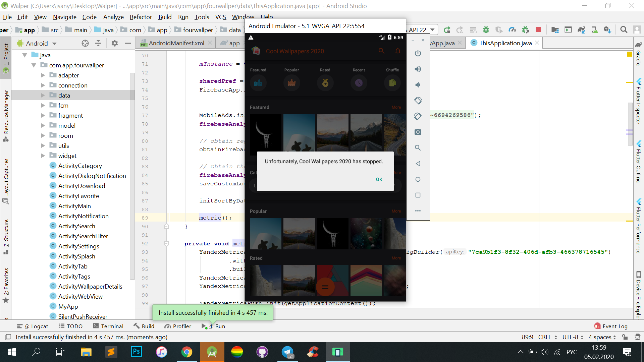Open ActivitySplash class in tree
This screenshot has height=362, width=644.
pyautogui.click(x=76, y=256)
